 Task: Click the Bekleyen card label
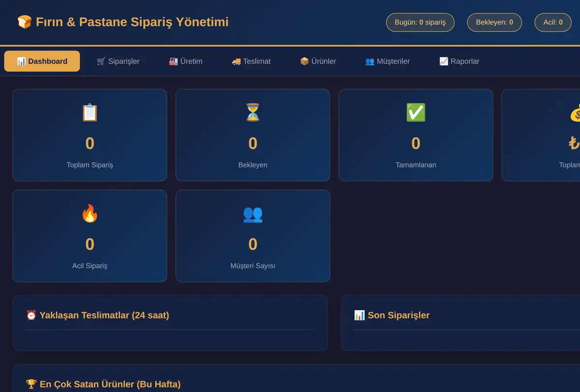point(253,165)
